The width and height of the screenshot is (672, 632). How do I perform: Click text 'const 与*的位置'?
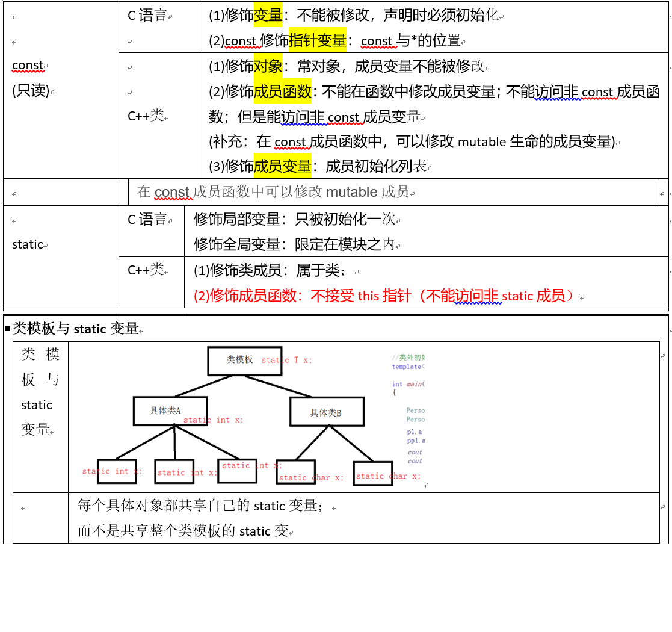point(410,40)
